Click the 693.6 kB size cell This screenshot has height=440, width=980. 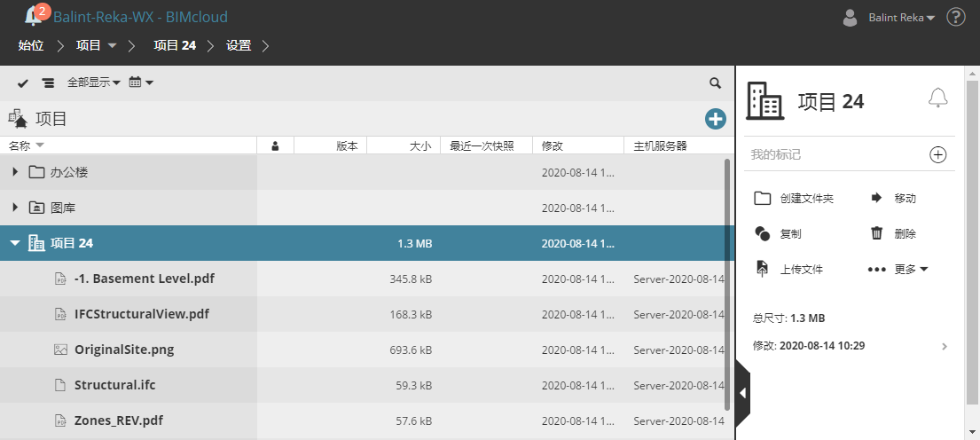point(411,350)
